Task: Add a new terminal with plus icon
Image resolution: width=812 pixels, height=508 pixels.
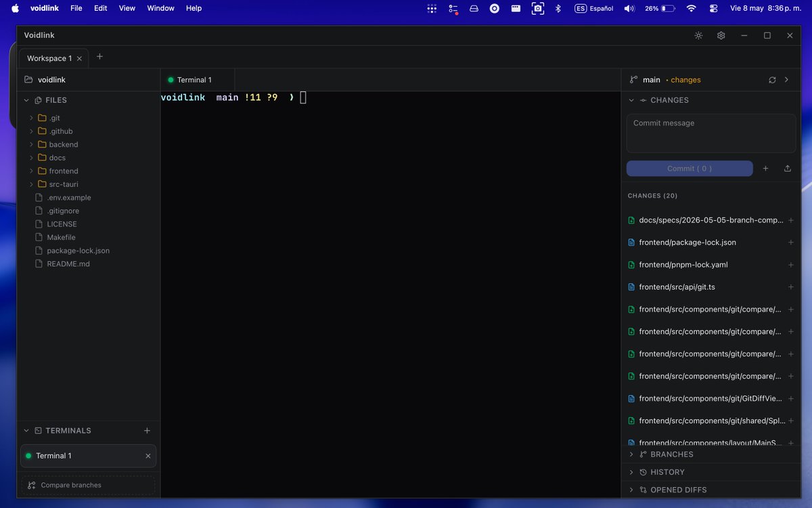Action: click(147, 431)
